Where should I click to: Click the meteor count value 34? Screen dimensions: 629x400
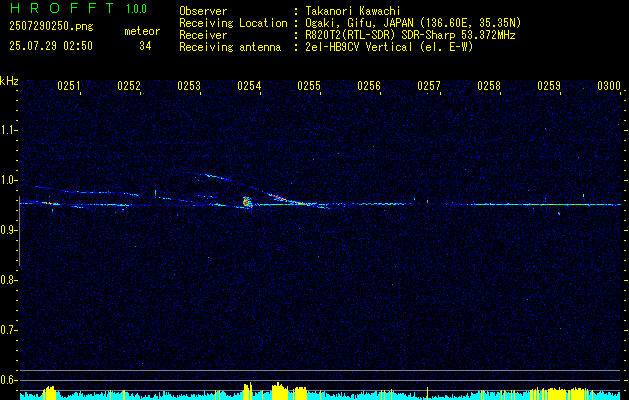click(x=145, y=46)
